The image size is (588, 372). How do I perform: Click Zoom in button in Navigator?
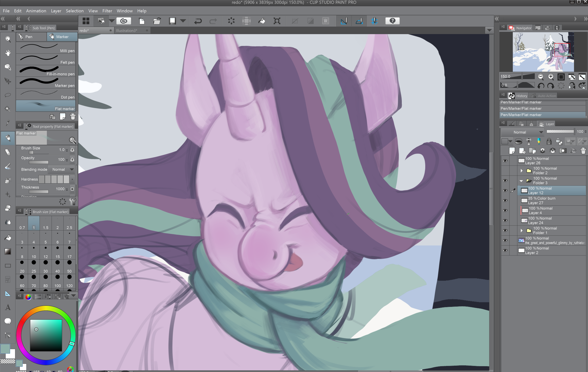click(x=551, y=77)
